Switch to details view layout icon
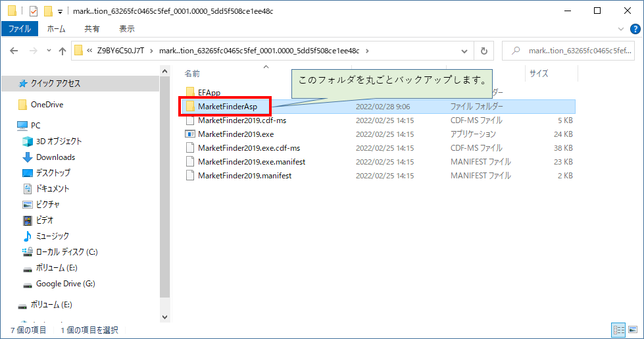The height and width of the screenshot is (339, 644). coord(618,330)
